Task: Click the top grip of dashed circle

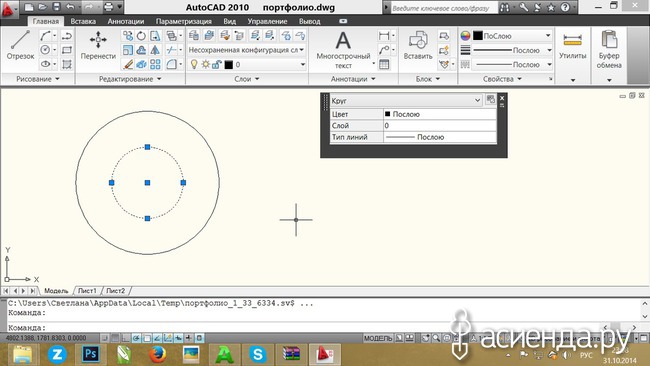Action: pyautogui.click(x=147, y=147)
